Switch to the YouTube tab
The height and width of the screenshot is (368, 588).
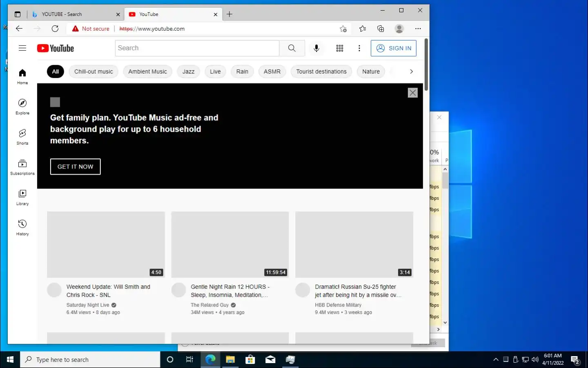tap(173, 14)
